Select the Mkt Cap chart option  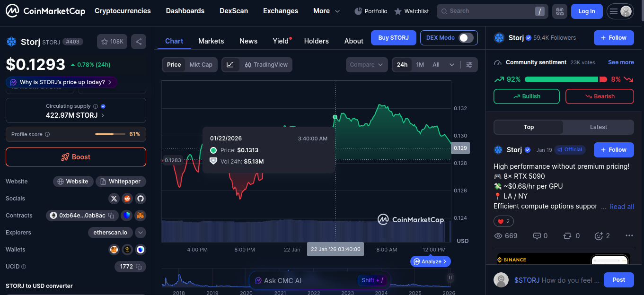(201, 65)
